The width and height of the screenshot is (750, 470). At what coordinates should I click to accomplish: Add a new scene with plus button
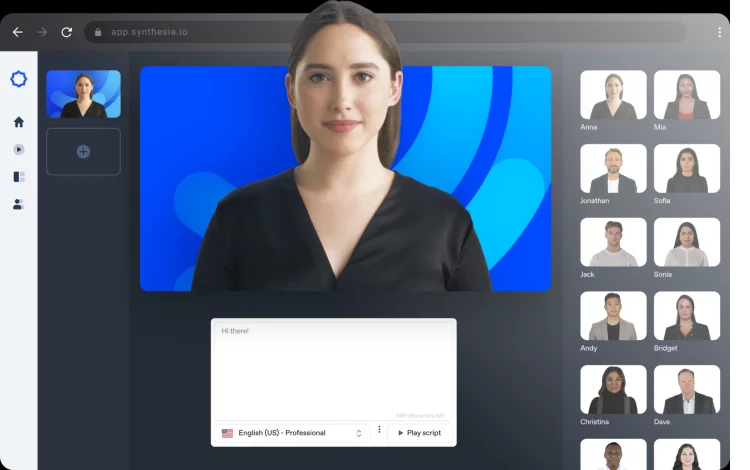click(83, 152)
